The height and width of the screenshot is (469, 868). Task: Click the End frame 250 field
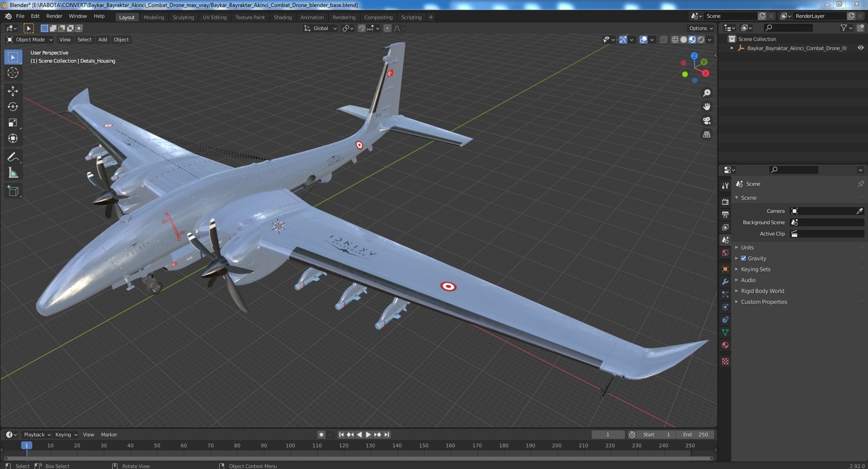click(695, 435)
